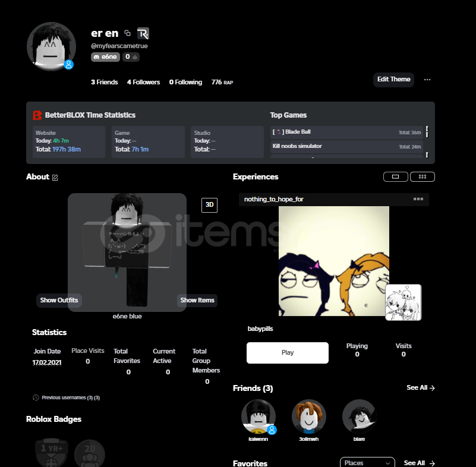See All friends link
This screenshot has width=476, height=467.
tap(421, 388)
